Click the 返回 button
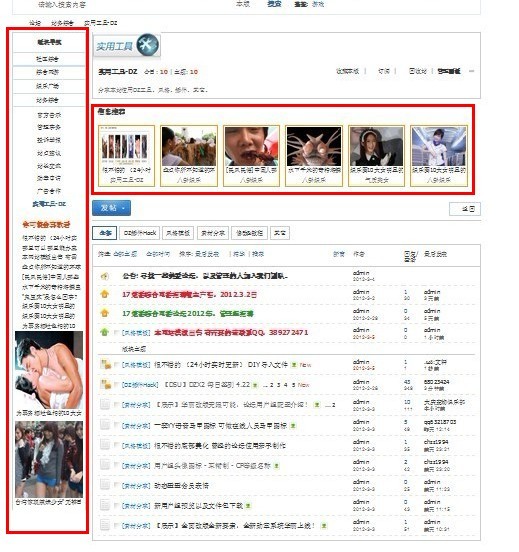Screen dimensions: 519x552 [x=465, y=209]
